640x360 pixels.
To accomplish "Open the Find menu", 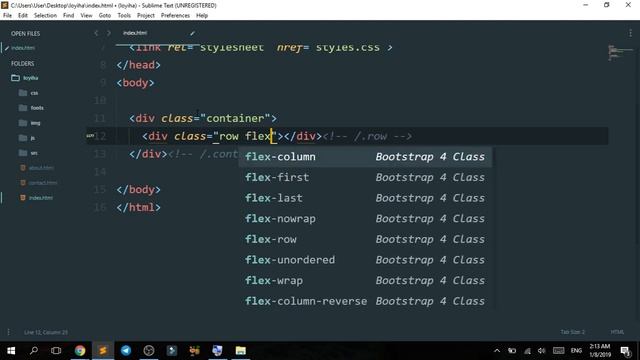I will [69, 16].
